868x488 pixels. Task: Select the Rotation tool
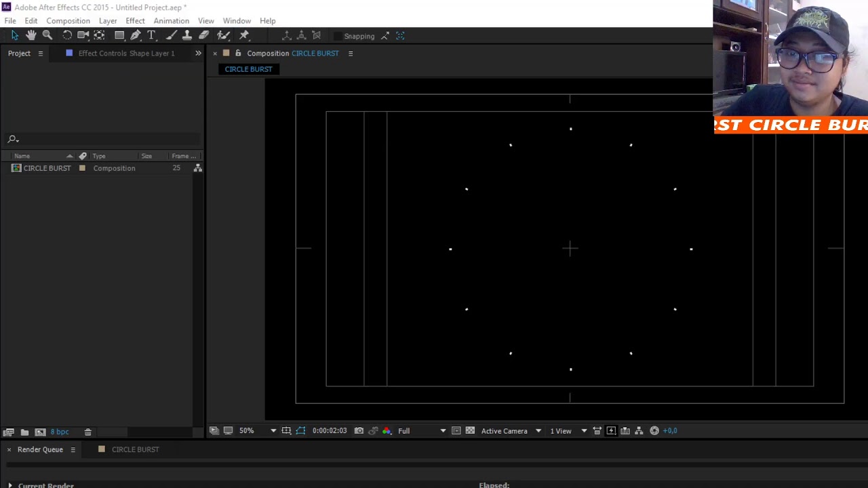[67, 35]
